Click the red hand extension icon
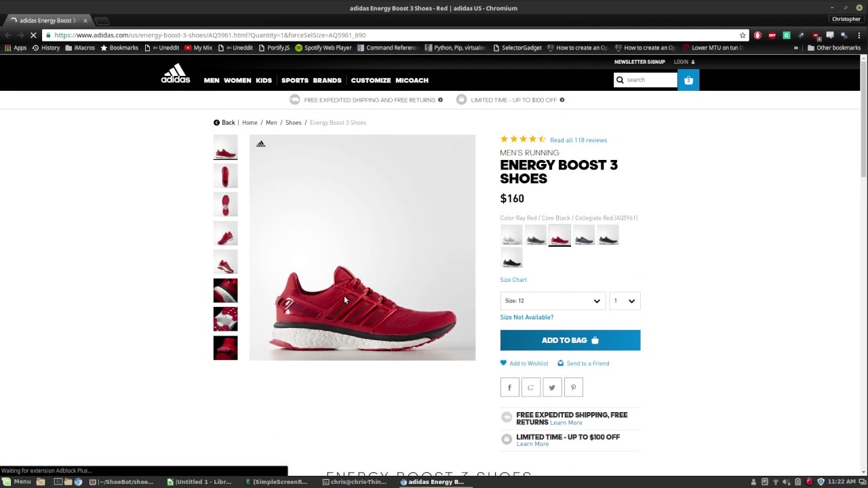This screenshot has height=488, width=868. [757, 35]
